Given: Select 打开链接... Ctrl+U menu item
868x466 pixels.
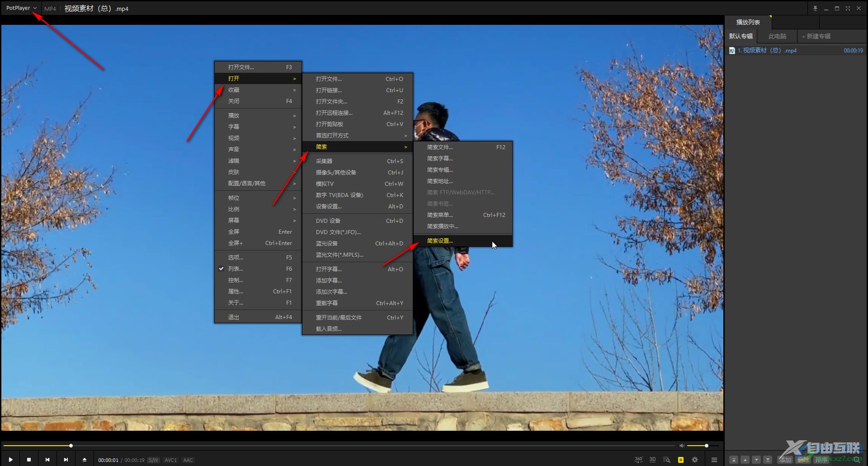Looking at the screenshot, I should pyautogui.click(x=358, y=90).
